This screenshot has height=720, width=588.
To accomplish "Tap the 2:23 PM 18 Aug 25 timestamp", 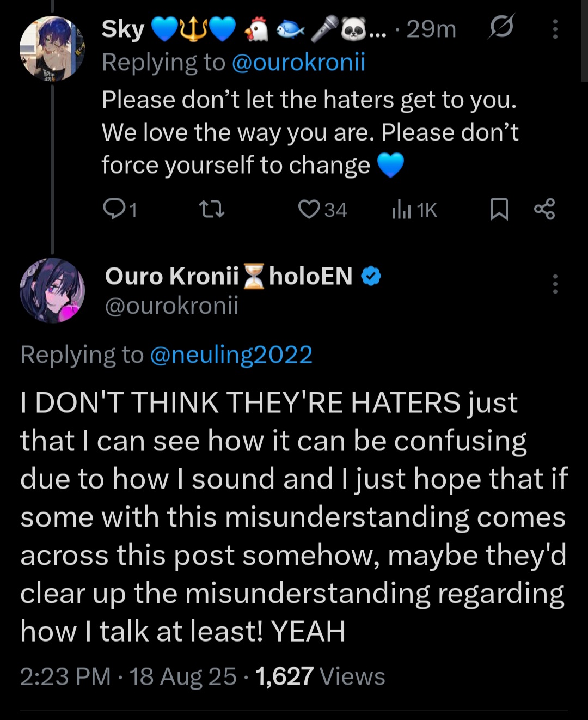I will pyautogui.click(x=128, y=676).
